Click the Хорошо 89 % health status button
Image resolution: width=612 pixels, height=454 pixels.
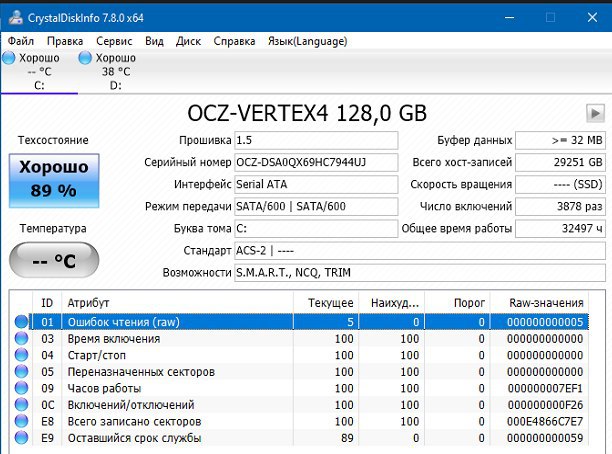54,180
